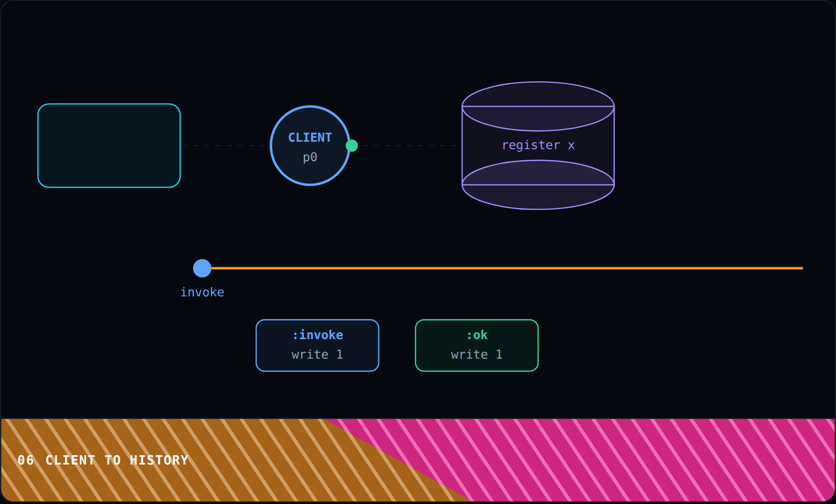The image size is (836, 504).
Task: Click the top ellipse of the register cylinder
Action: [538, 106]
